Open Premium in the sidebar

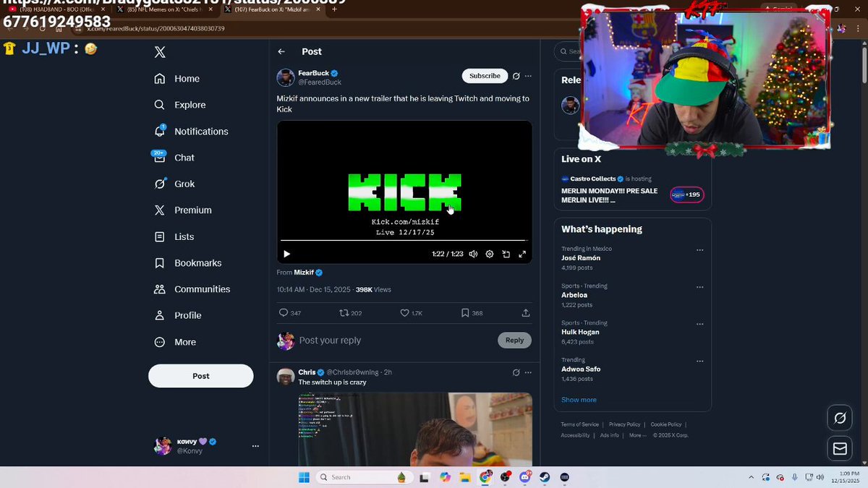(x=183, y=210)
